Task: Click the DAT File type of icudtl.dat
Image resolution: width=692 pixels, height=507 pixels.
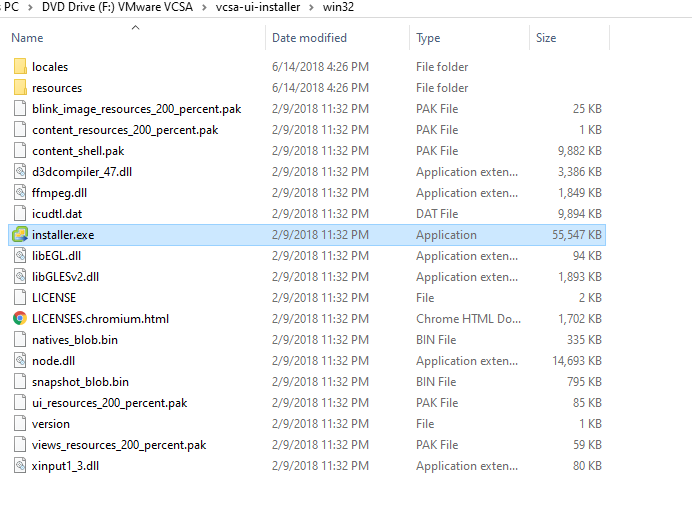Action: (x=437, y=214)
